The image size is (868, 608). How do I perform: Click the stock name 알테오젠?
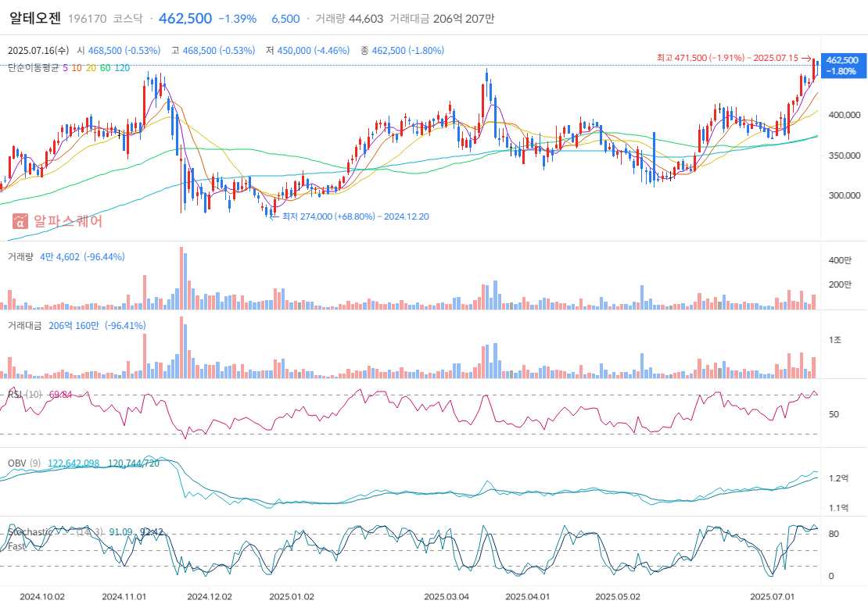tap(35, 18)
